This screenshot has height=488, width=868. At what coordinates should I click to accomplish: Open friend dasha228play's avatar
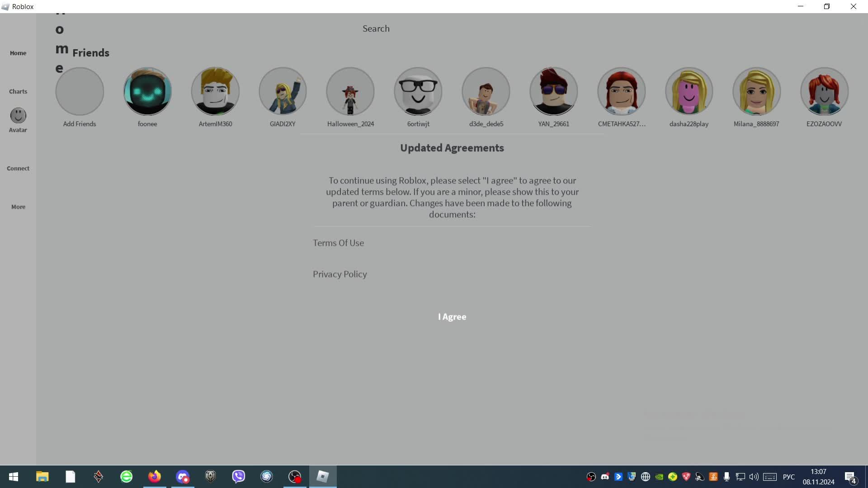(689, 92)
